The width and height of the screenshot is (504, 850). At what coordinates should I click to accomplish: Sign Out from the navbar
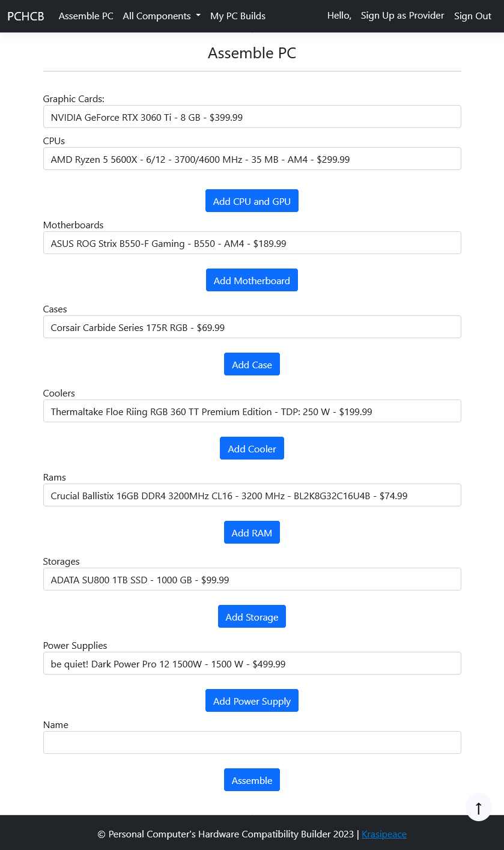tap(472, 16)
